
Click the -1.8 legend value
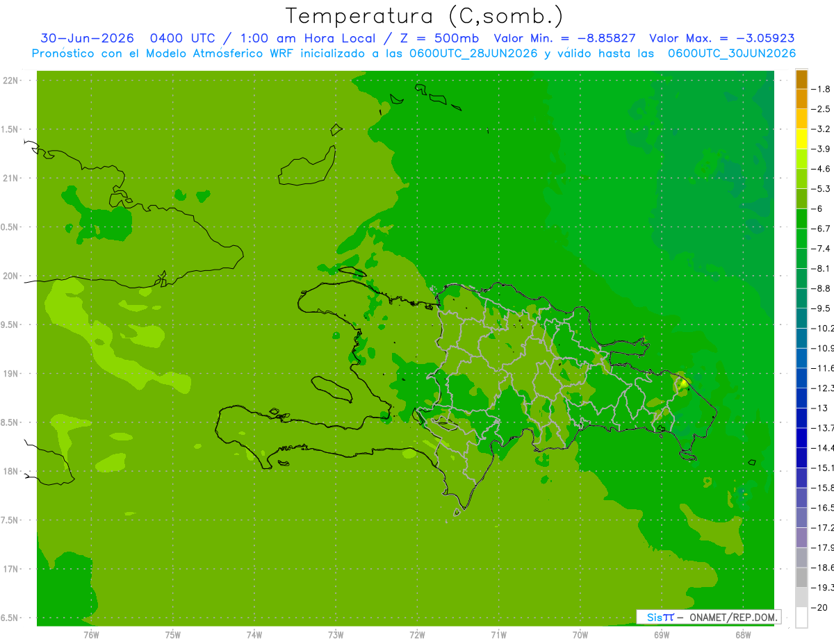[x=821, y=89]
